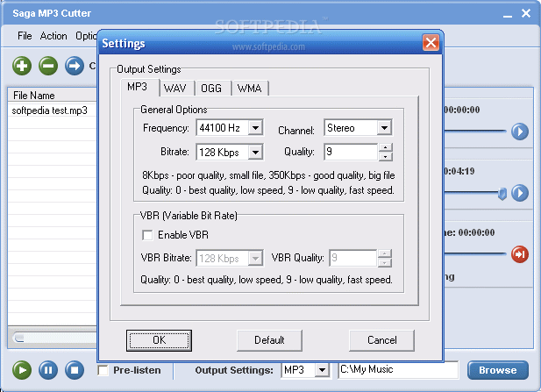Click the blue pause button
The height and width of the screenshot is (392, 541).
tap(48, 370)
